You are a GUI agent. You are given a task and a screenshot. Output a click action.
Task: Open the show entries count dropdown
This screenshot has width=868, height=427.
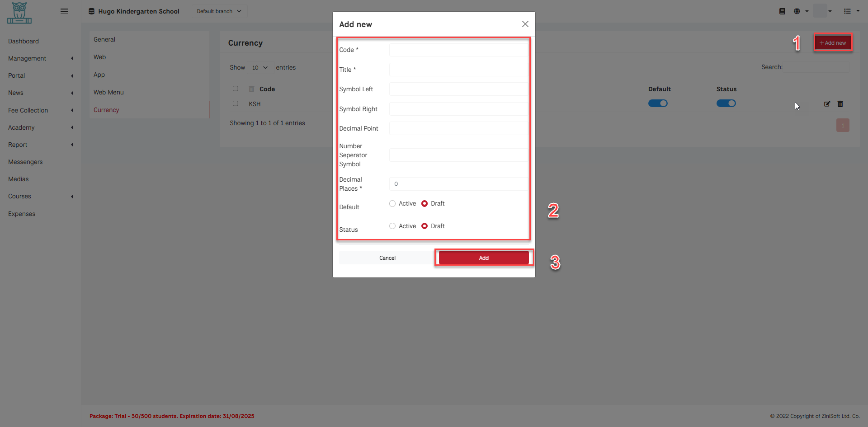pos(260,68)
